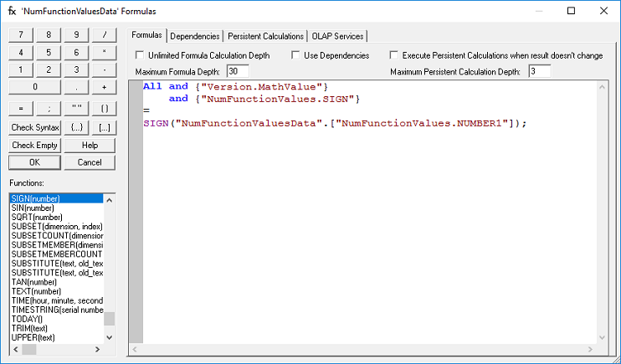Click the Check Syntax button
The width and height of the screenshot is (621, 364).
(35, 127)
